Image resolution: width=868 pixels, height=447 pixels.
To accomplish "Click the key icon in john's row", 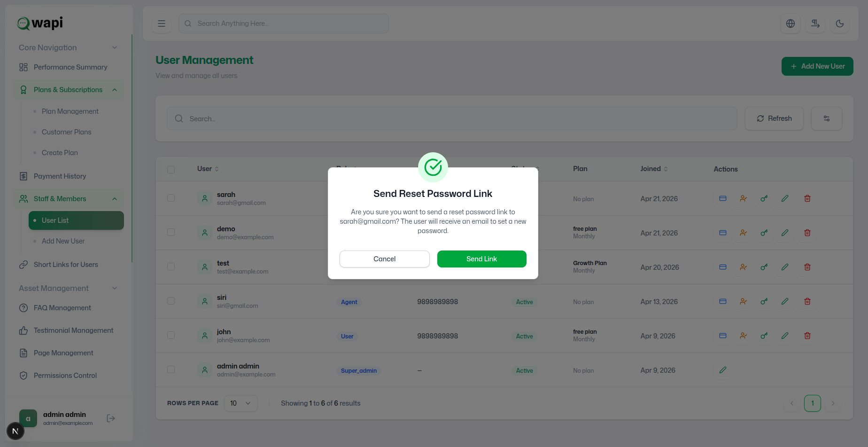I will click(764, 336).
